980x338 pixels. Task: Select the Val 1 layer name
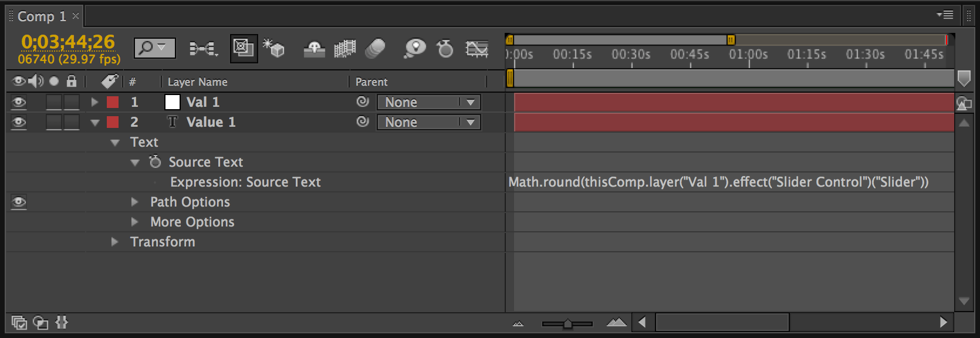203,102
